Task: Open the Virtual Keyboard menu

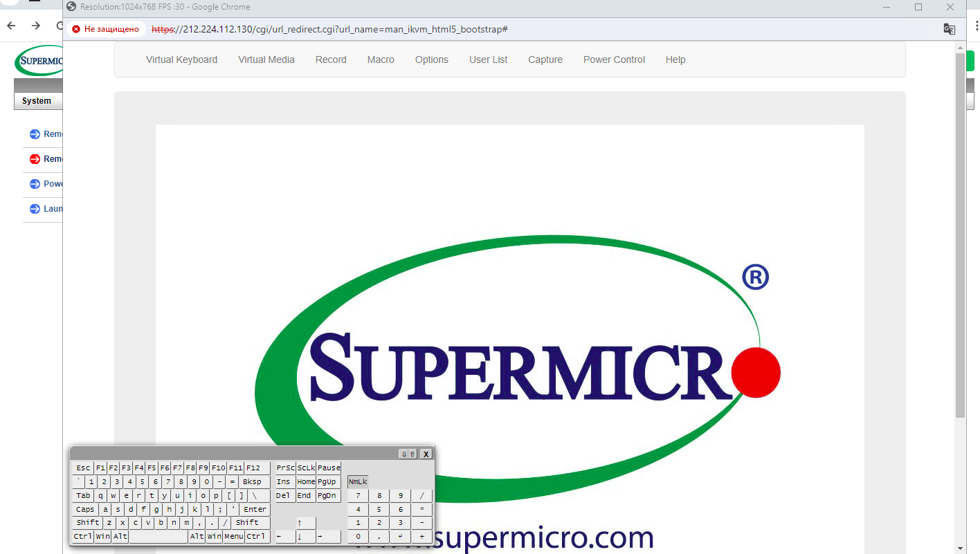Action: (181, 59)
